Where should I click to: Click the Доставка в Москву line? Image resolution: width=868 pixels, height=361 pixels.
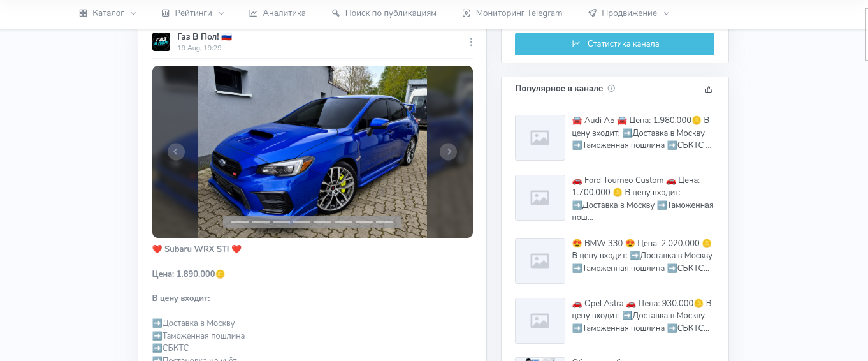tap(194, 323)
